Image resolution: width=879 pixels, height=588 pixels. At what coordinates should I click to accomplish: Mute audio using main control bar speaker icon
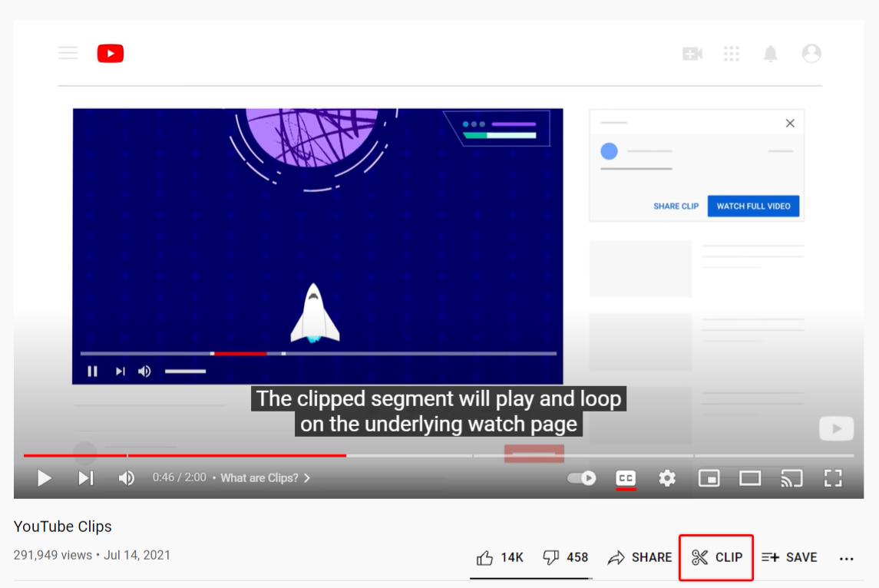127,478
